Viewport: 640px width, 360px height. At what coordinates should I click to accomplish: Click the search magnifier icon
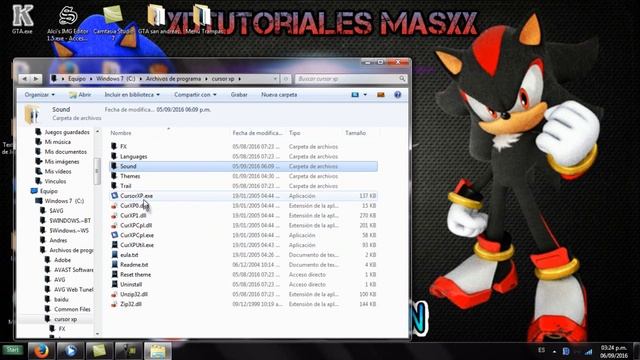tap(402, 79)
